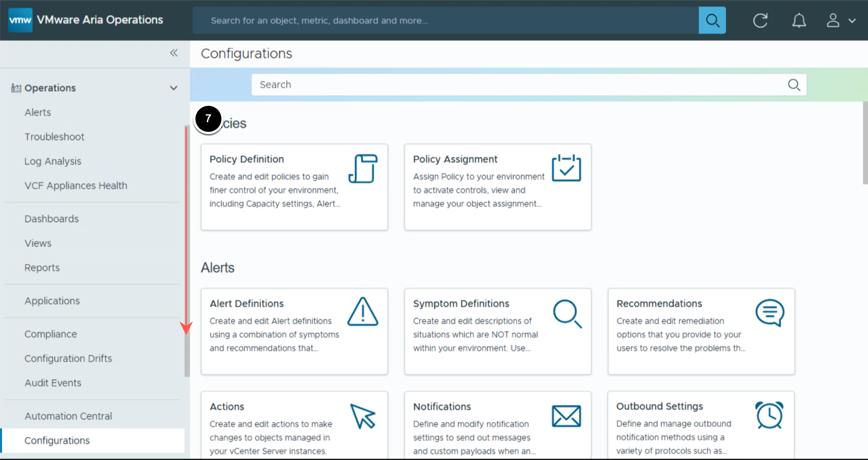Click the Alert Definitions warning triangle icon
The image size is (868, 460).
363,312
